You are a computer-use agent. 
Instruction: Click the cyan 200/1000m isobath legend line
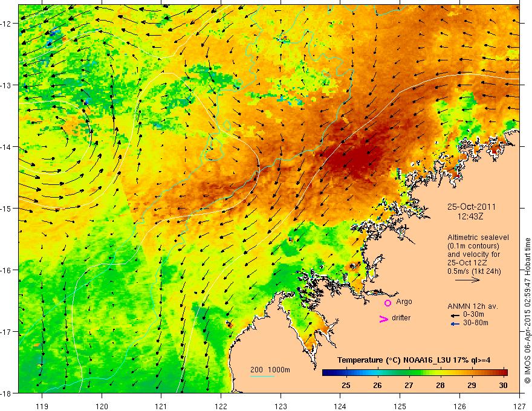(x=262, y=376)
